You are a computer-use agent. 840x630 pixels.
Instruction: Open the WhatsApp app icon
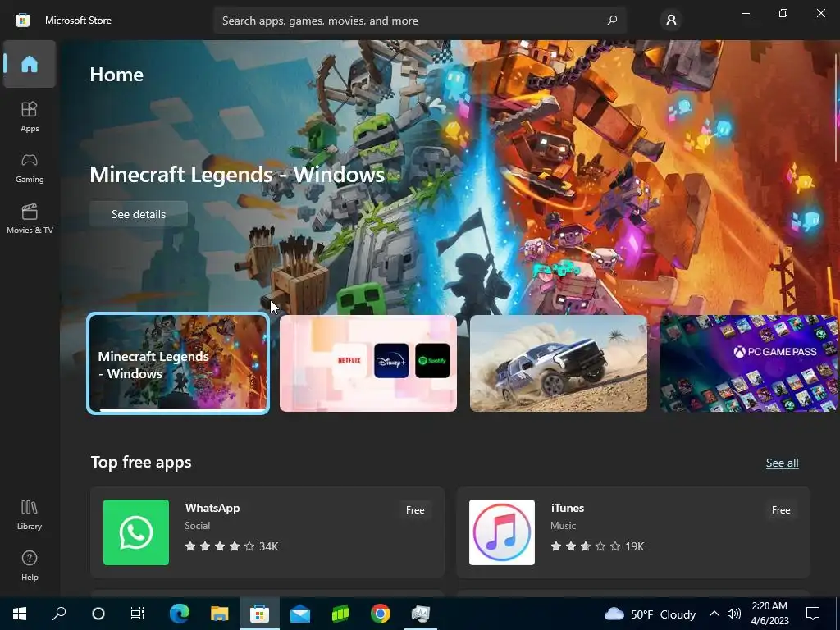[136, 532]
